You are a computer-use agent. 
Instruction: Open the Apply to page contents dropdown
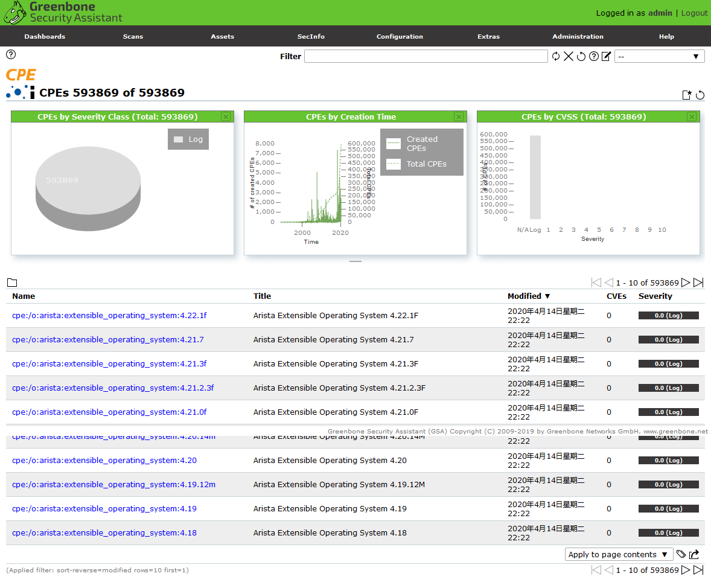pyautogui.click(x=619, y=554)
